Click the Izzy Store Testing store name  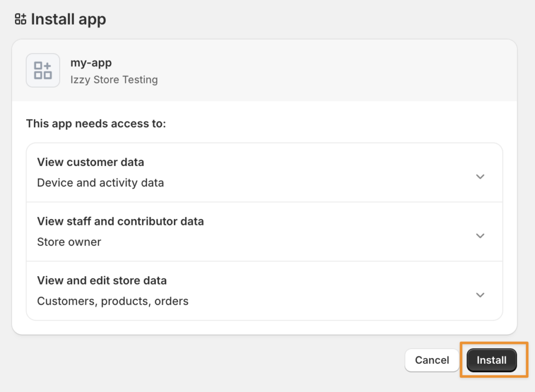click(114, 80)
